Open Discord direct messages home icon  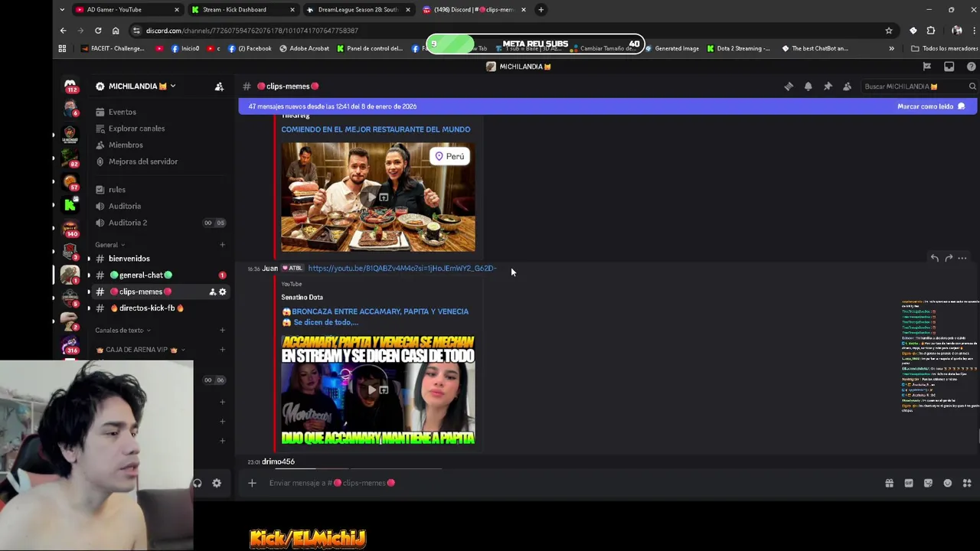(70, 86)
